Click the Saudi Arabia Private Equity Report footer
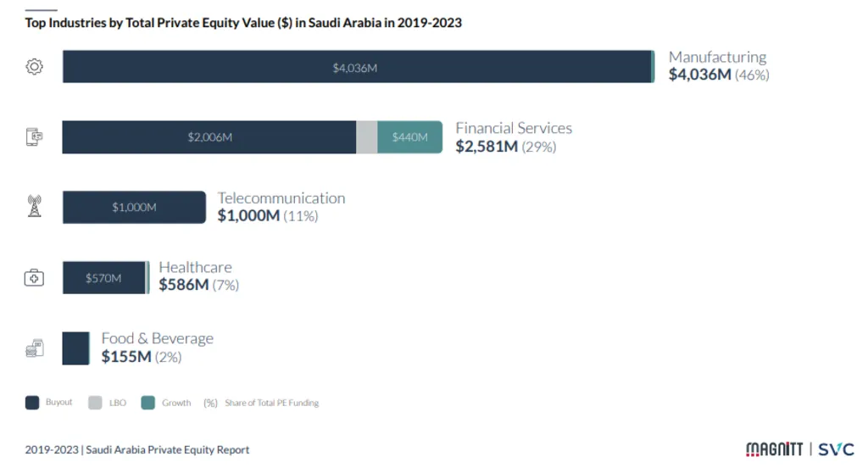868x473 pixels. [x=137, y=450]
